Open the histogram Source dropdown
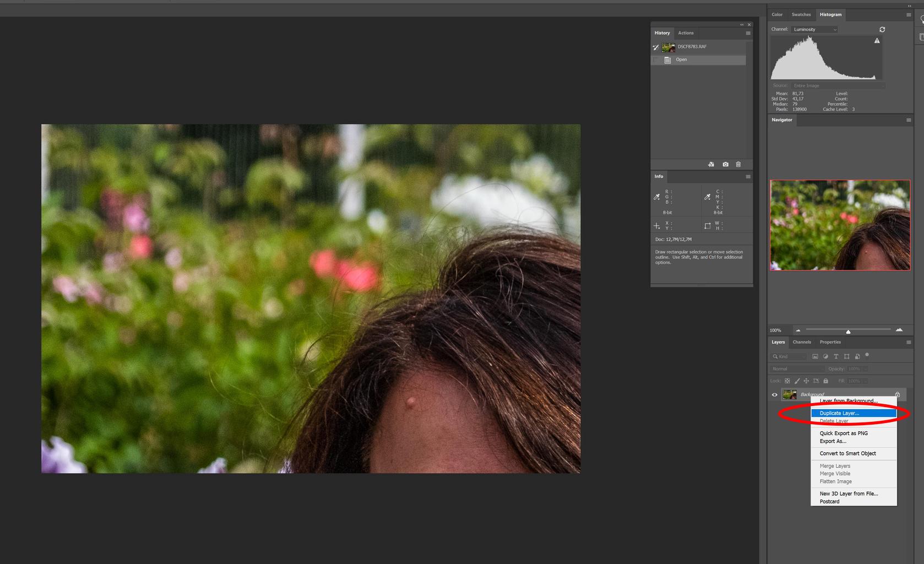The image size is (924, 564). tap(838, 86)
